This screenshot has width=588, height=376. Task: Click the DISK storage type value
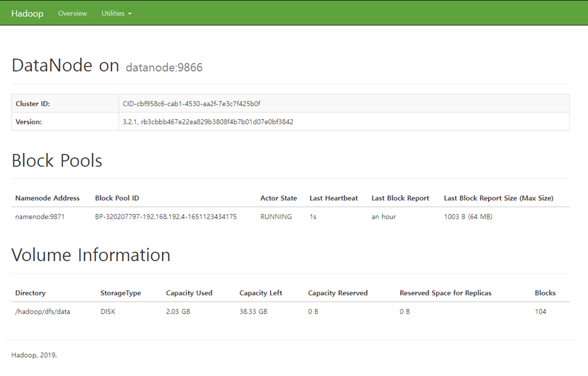tap(108, 312)
